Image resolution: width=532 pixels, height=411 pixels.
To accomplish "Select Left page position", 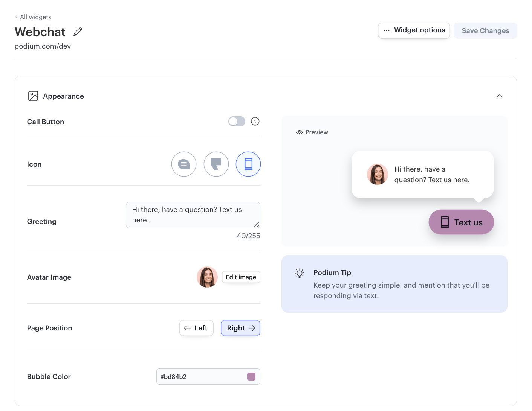I will pos(196,328).
